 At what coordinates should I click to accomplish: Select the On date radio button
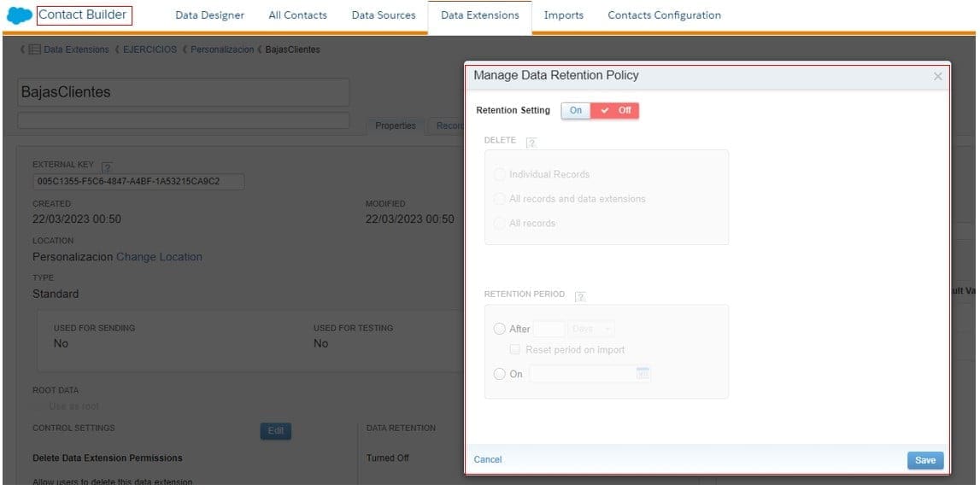click(500, 374)
